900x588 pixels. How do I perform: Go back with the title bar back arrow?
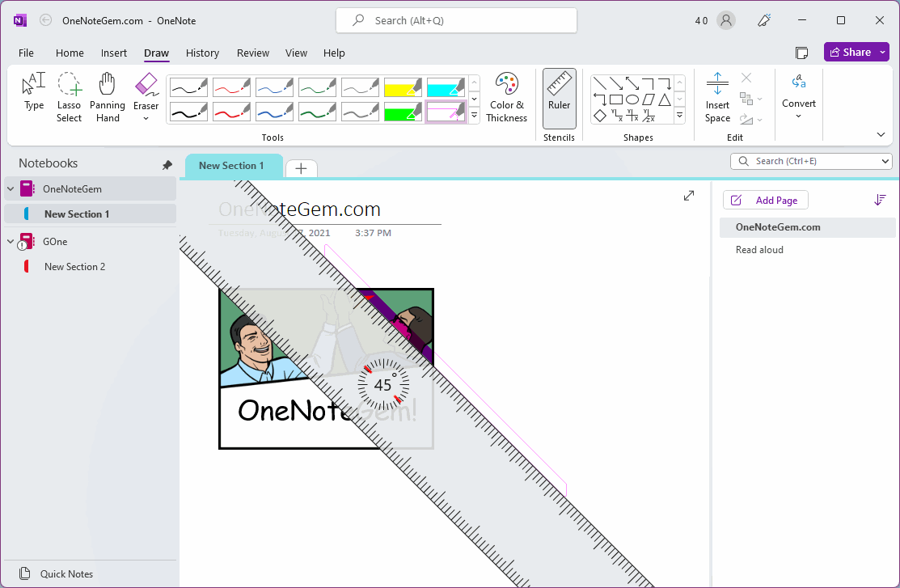(45, 21)
